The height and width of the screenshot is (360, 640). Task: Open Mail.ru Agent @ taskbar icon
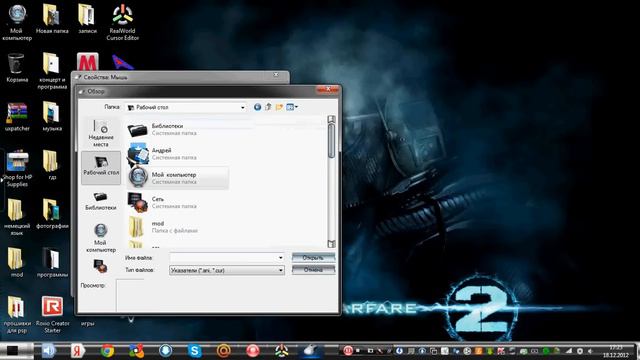(x=224, y=350)
